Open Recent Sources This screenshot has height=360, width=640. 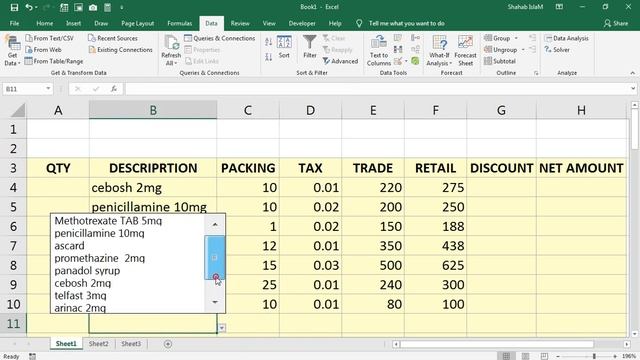(x=113, y=38)
